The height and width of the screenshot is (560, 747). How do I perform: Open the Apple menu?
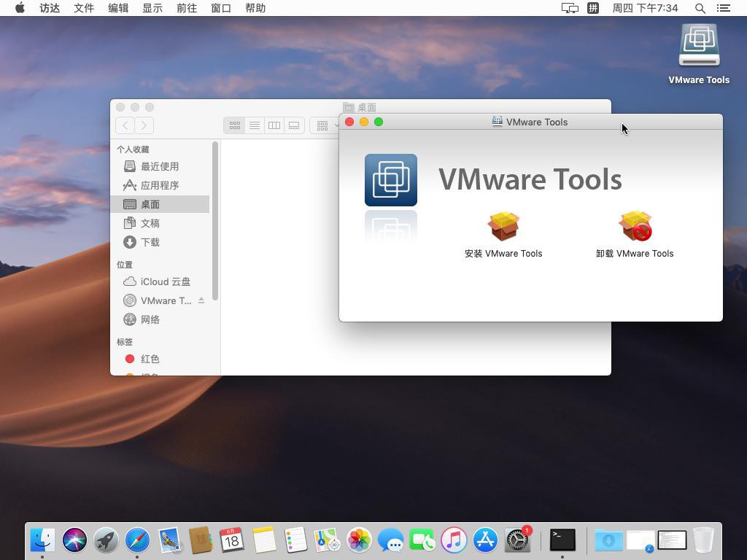[20, 8]
